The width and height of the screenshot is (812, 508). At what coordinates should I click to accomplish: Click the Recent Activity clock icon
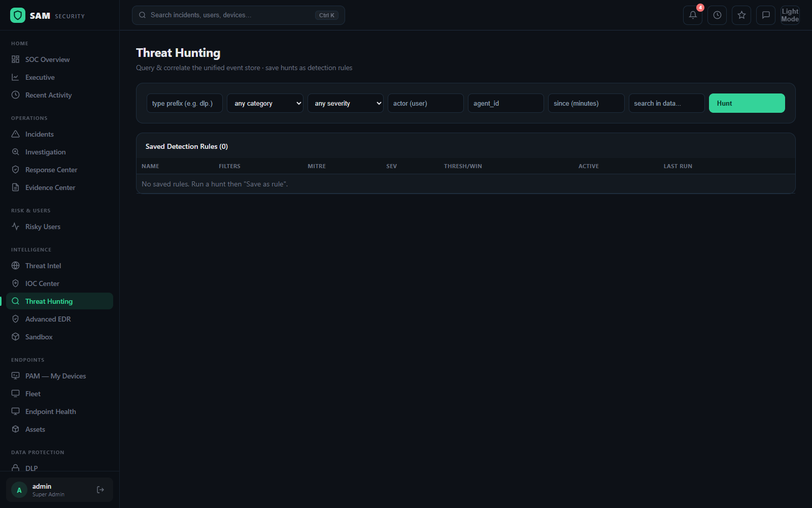click(16, 95)
